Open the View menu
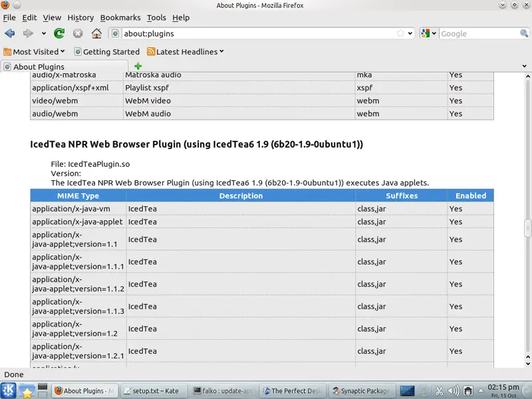This screenshot has height=399, width=532. (52, 18)
